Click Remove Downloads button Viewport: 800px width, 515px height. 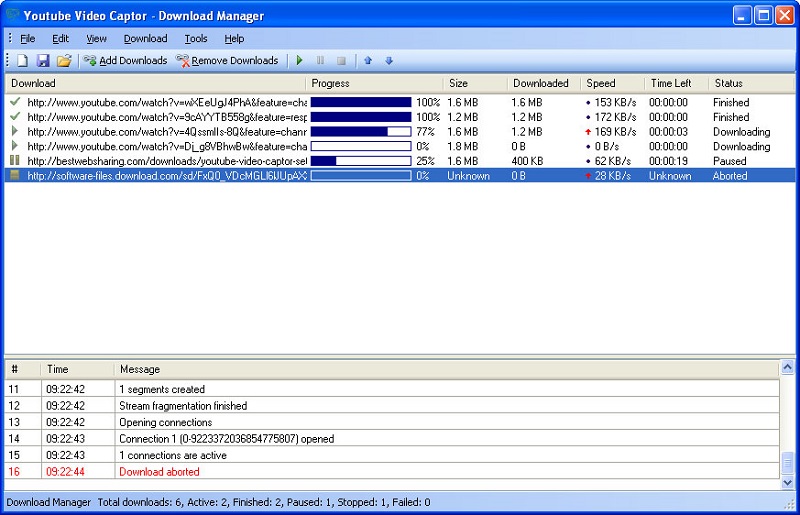tap(228, 61)
